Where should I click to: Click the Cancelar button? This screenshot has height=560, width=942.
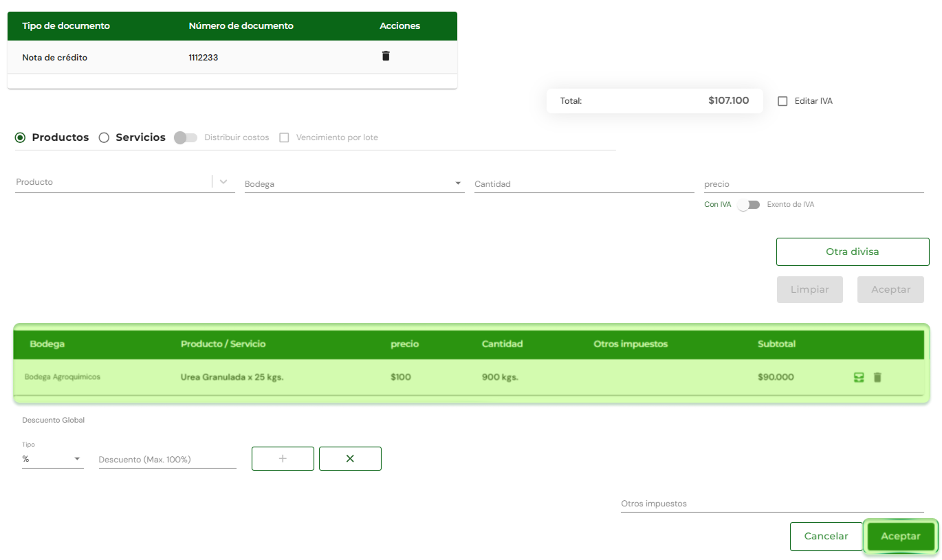(x=826, y=536)
